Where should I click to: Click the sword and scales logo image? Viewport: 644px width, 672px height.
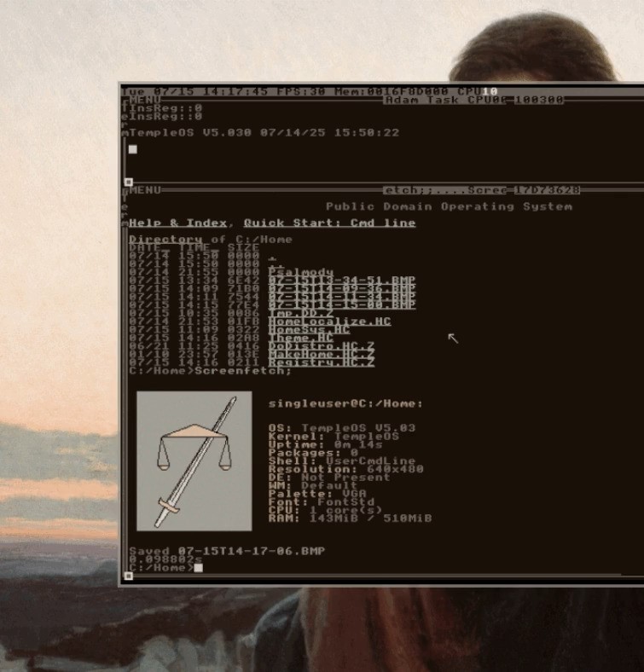(194, 461)
